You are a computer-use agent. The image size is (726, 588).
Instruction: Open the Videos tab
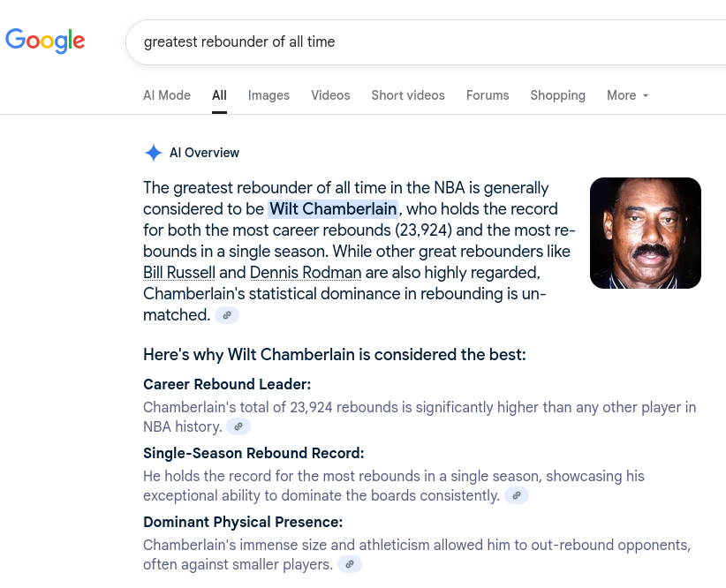click(330, 95)
